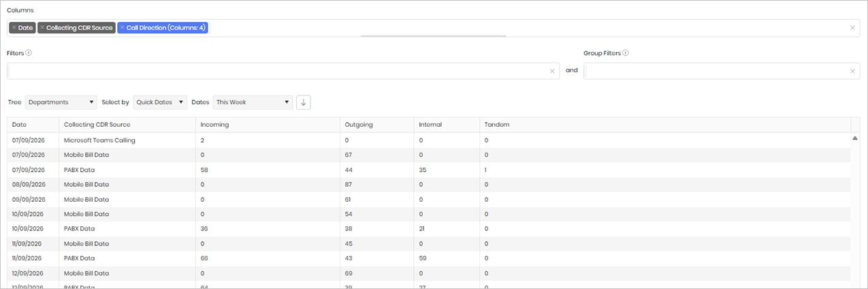This screenshot has width=868, height=289.
Task: Click Internal value 35
Action: [x=423, y=170]
